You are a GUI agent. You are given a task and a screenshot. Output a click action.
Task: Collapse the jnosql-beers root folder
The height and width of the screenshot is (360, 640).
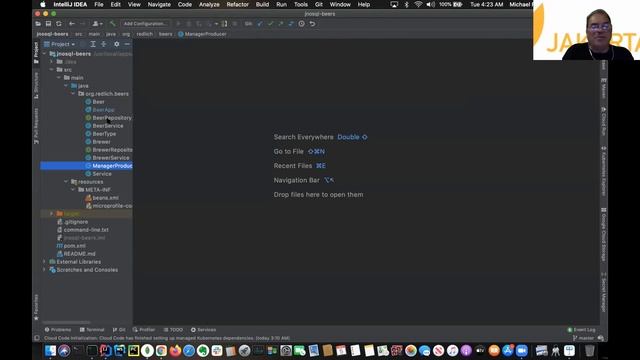pos(44,53)
